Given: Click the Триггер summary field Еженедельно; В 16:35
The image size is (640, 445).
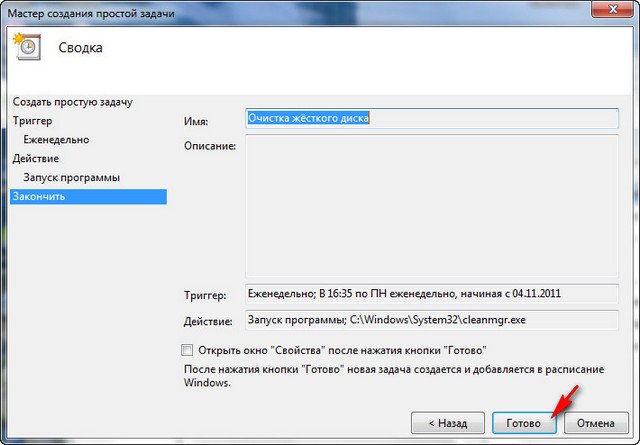Looking at the screenshot, I should pyautogui.click(x=432, y=294).
